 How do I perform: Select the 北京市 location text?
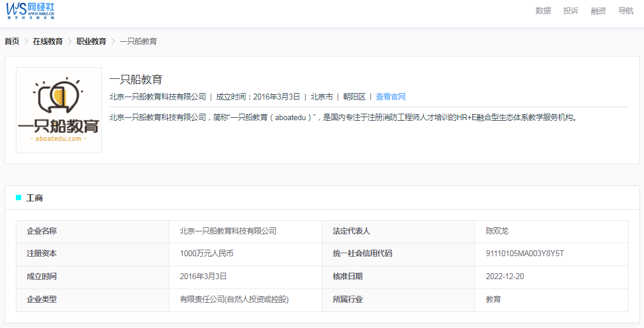(322, 97)
